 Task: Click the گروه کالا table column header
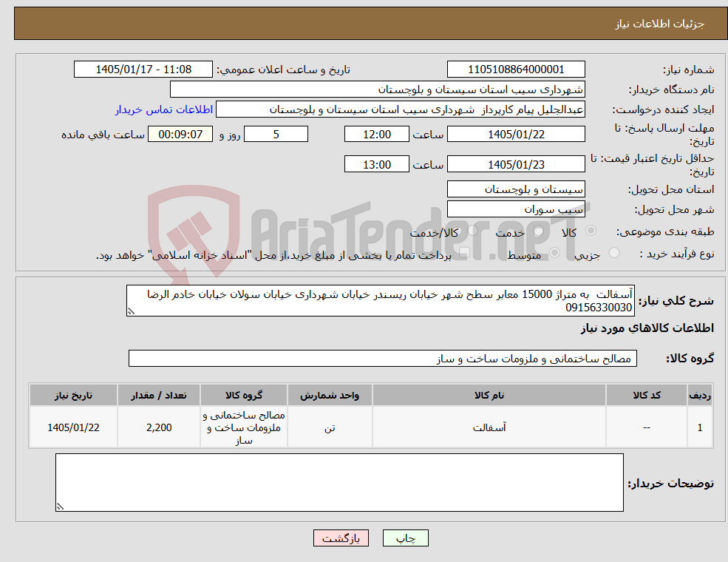point(244,395)
